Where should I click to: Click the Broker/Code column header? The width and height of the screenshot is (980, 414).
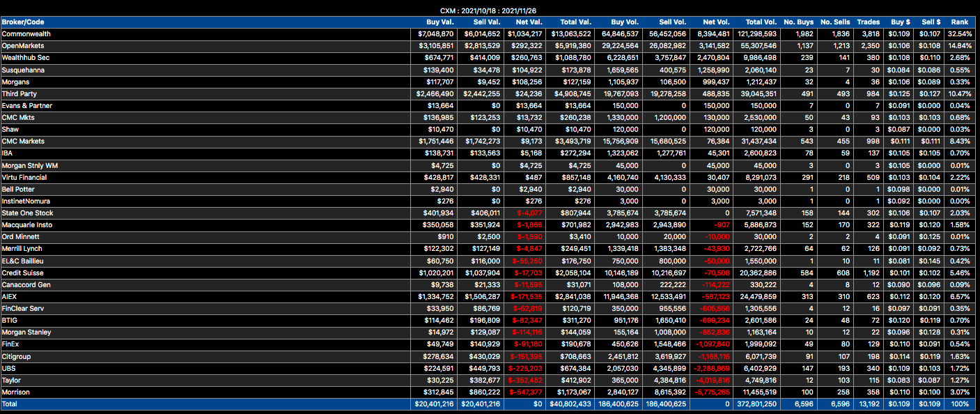click(23, 22)
